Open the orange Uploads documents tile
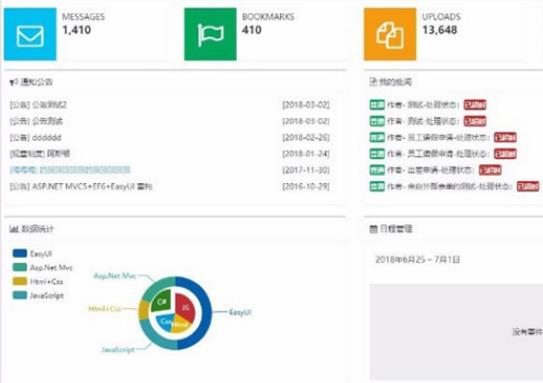 [390, 34]
